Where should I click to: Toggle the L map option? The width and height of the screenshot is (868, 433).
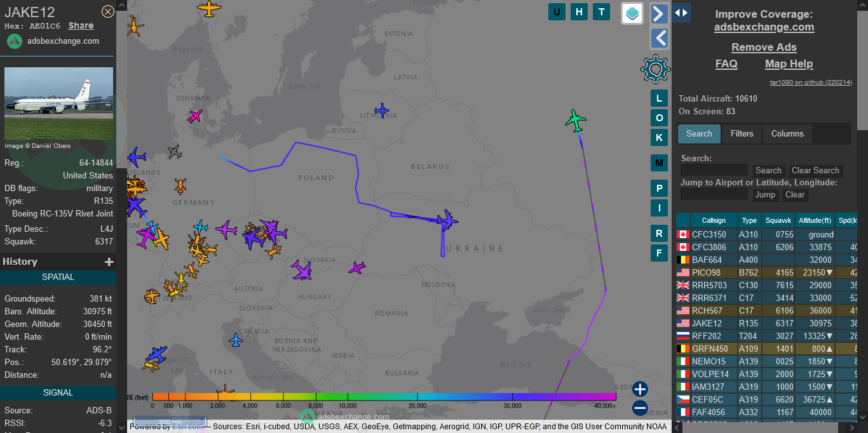point(659,98)
